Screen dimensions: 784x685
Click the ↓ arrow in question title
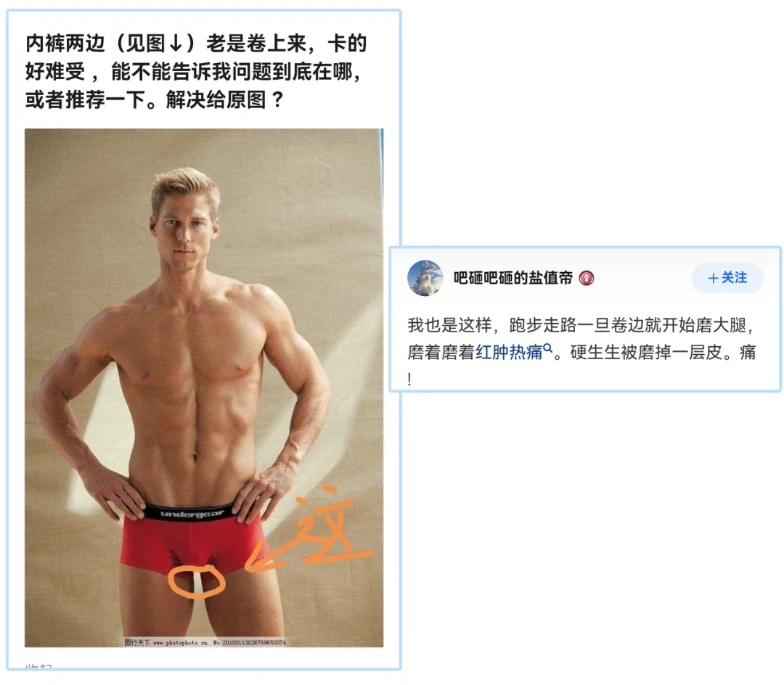pyautogui.click(x=176, y=44)
